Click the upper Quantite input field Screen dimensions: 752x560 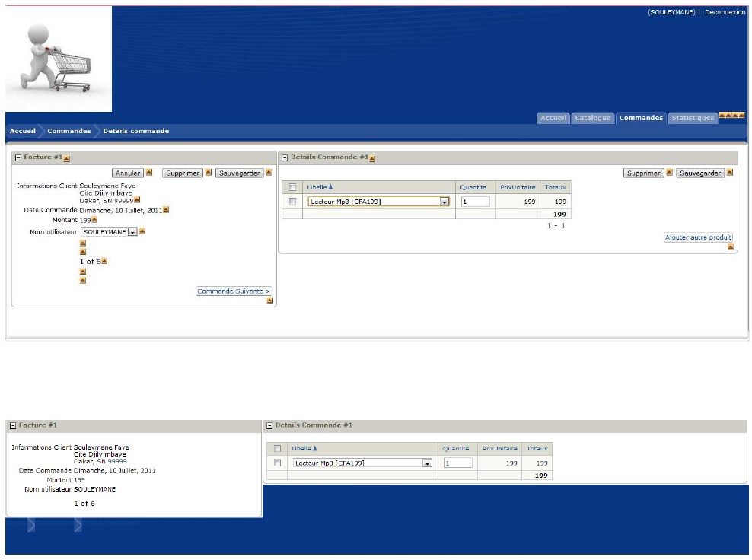coord(475,202)
